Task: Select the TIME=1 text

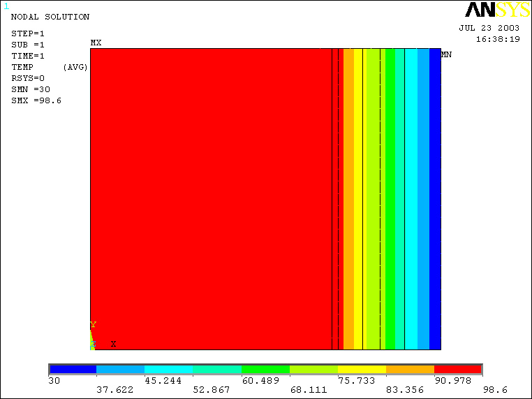Action: pyautogui.click(x=28, y=56)
